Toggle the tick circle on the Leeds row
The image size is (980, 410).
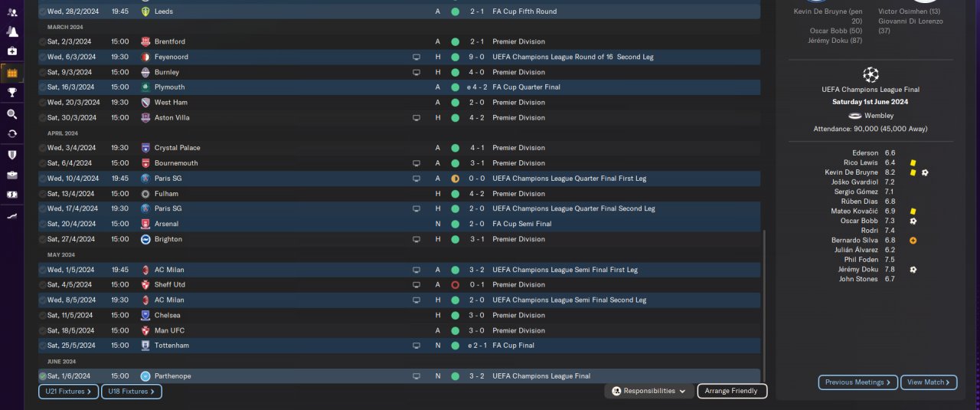coord(43,11)
